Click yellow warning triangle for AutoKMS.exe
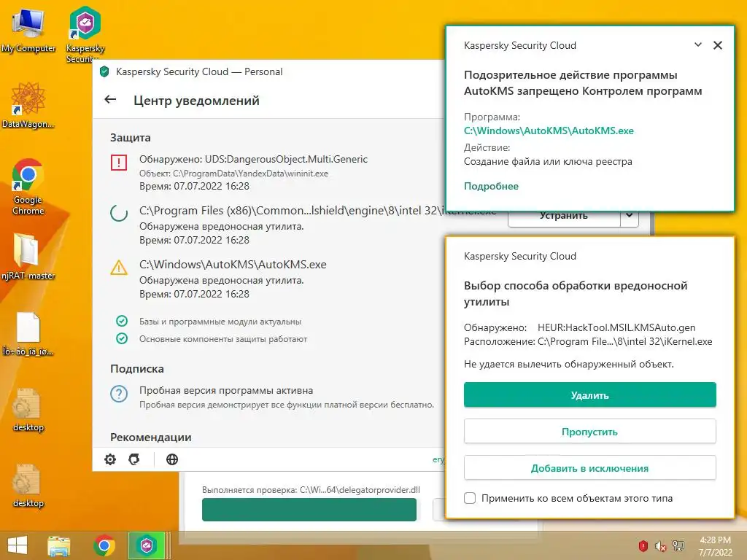747x560 pixels. (119, 268)
